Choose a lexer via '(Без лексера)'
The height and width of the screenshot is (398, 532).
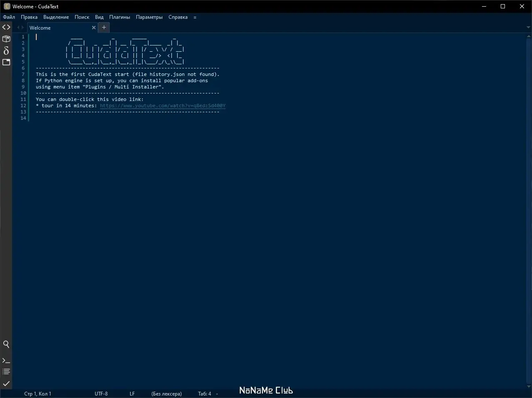tap(166, 394)
